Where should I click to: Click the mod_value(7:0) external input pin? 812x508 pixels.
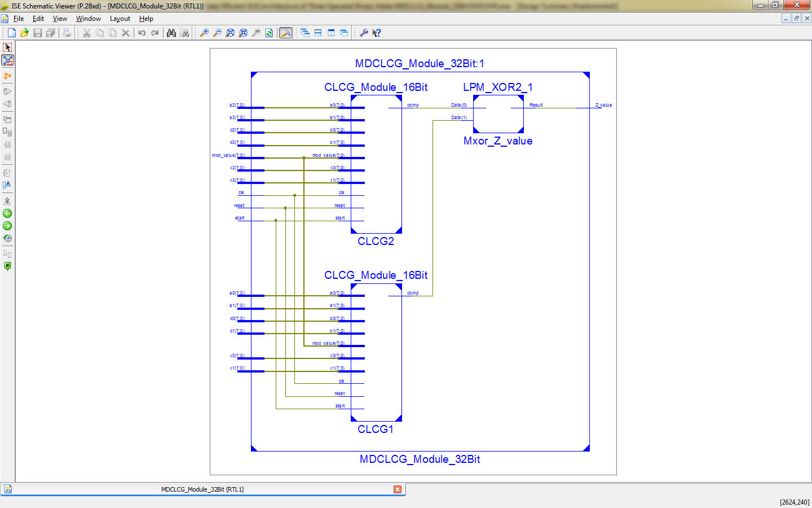pos(228,155)
